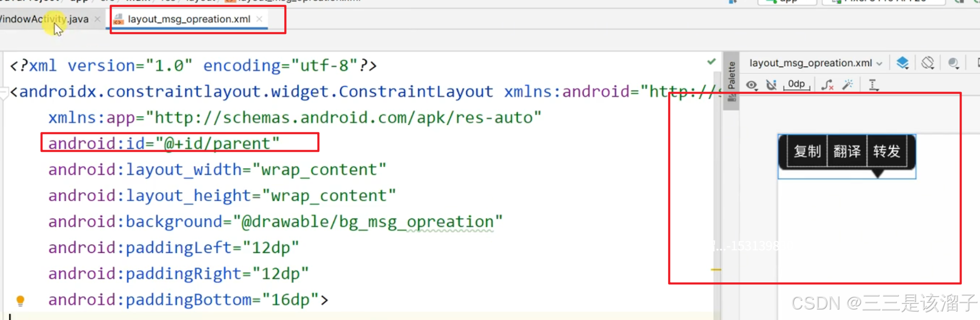Clear all constraints icon
The image size is (980, 320).
[x=827, y=85]
